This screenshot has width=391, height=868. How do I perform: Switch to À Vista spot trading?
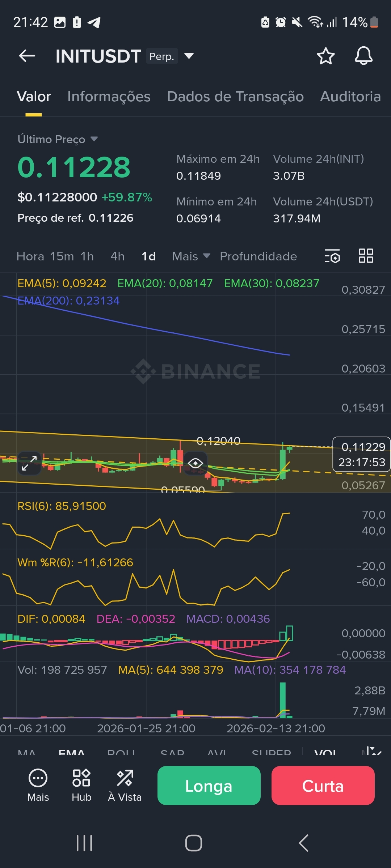click(x=125, y=785)
